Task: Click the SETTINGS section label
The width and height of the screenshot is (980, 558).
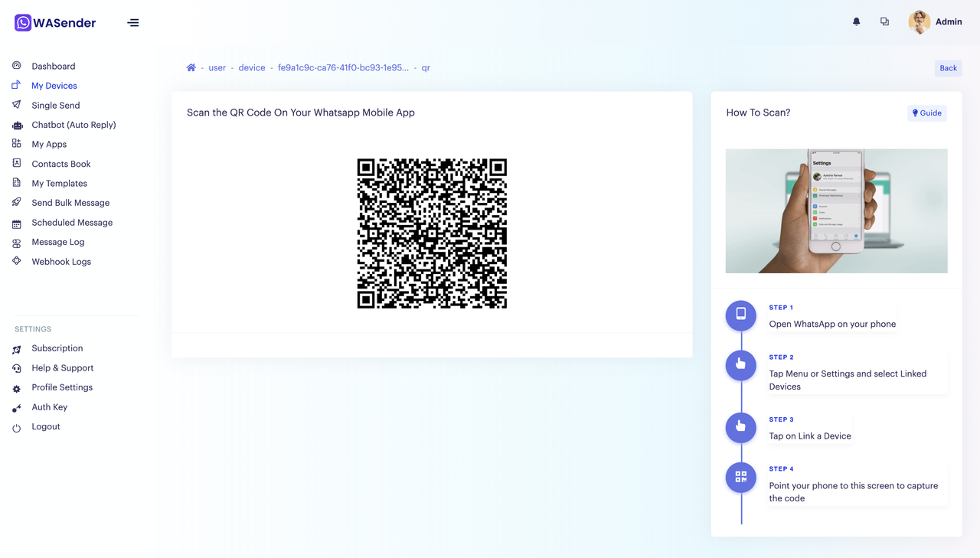Action: click(33, 329)
